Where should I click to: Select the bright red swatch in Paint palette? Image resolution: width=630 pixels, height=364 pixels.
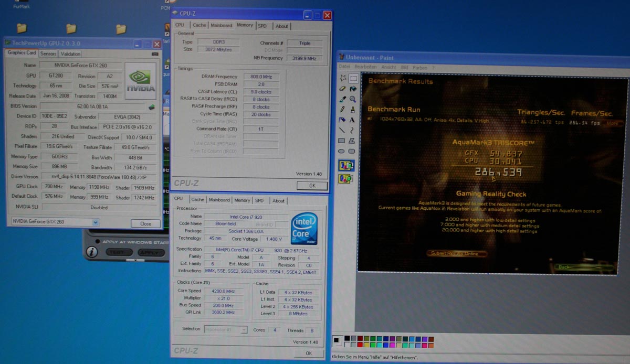click(361, 345)
